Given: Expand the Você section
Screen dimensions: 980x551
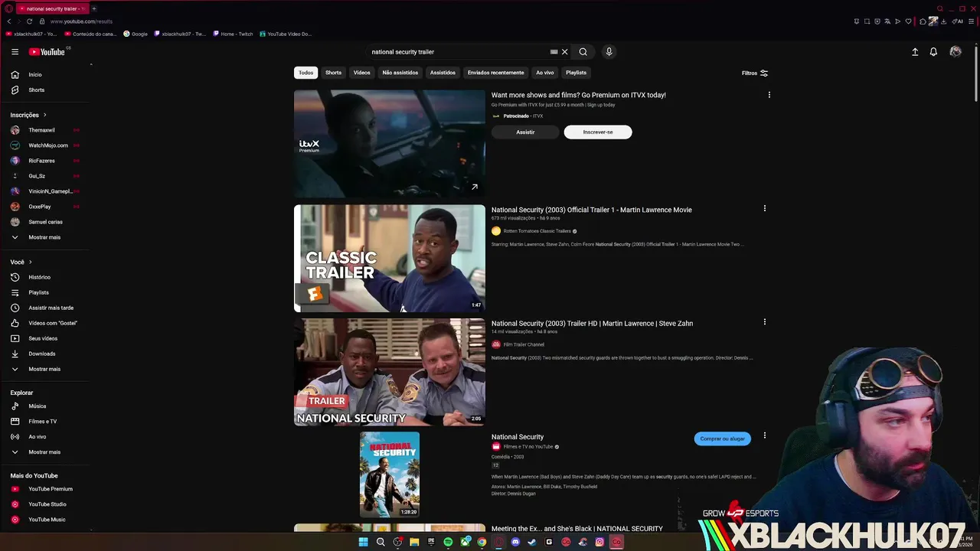Looking at the screenshot, I should [x=21, y=262].
